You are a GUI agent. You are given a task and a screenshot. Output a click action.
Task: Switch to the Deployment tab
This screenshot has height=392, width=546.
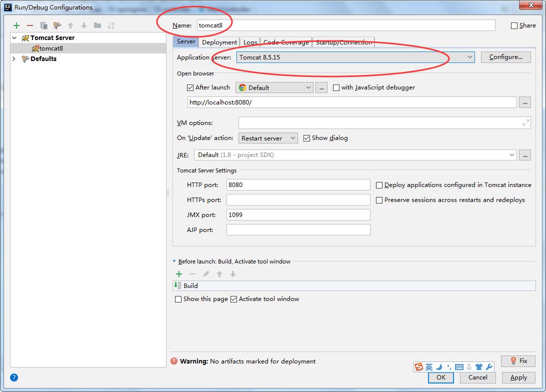(x=219, y=42)
